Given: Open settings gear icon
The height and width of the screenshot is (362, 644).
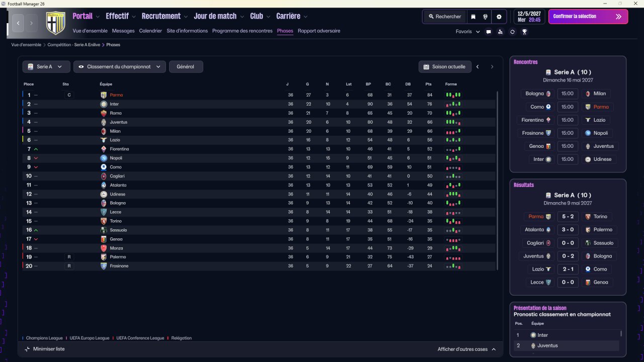Looking at the screenshot, I should click(x=499, y=17).
